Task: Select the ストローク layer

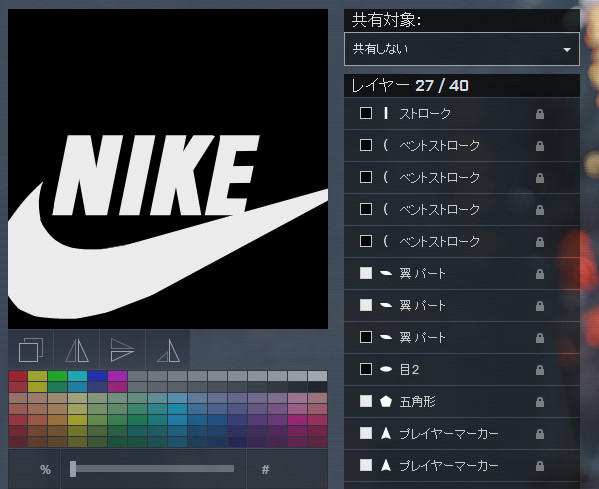Action: [x=462, y=113]
